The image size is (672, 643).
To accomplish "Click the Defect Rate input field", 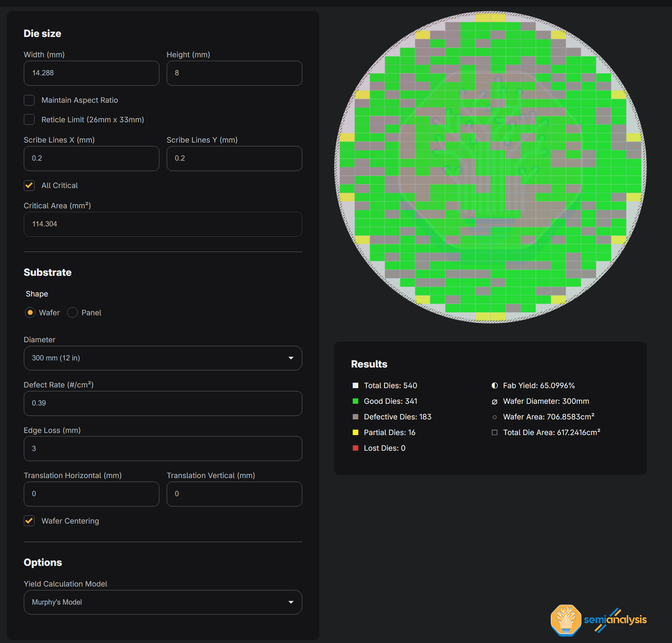I will tap(162, 403).
